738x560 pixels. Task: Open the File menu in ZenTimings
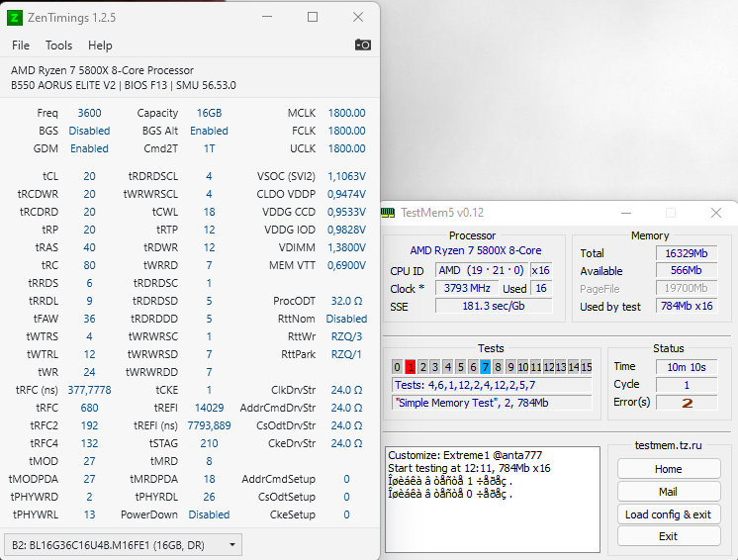coord(20,46)
